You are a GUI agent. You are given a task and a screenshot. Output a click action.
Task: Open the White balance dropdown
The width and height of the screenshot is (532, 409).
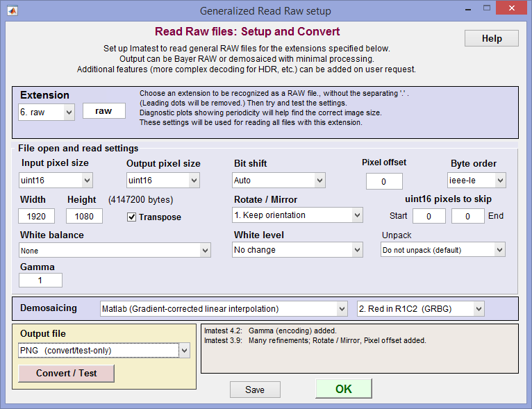tap(115, 250)
